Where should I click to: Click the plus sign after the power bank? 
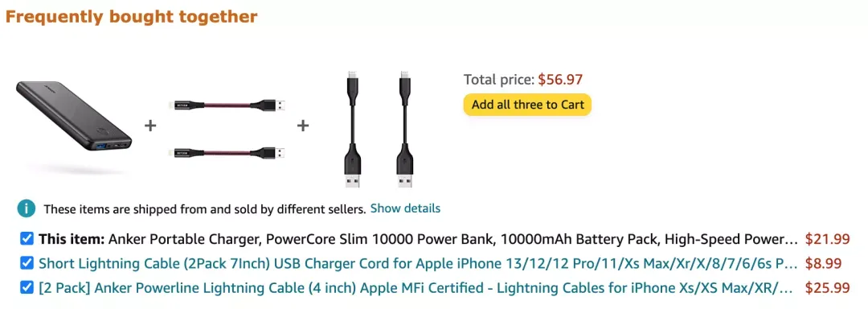pos(150,126)
